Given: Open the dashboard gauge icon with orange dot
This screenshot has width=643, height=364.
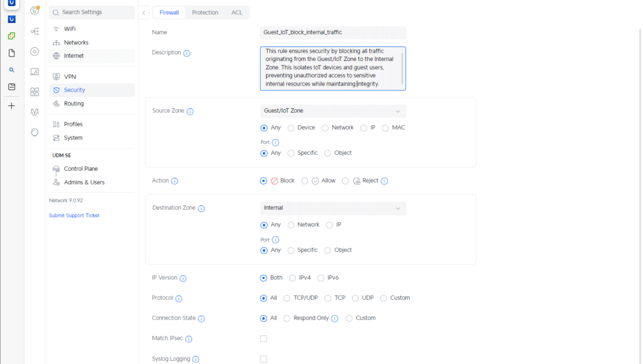Looking at the screenshot, I should click(35, 10).
